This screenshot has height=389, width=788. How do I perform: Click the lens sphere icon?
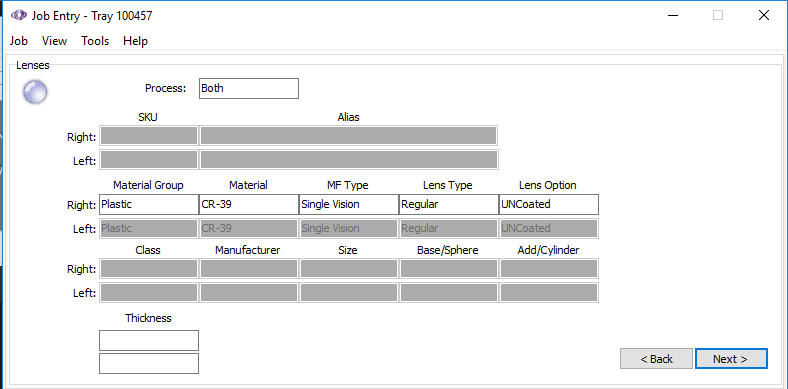click(x=35, y=92)
